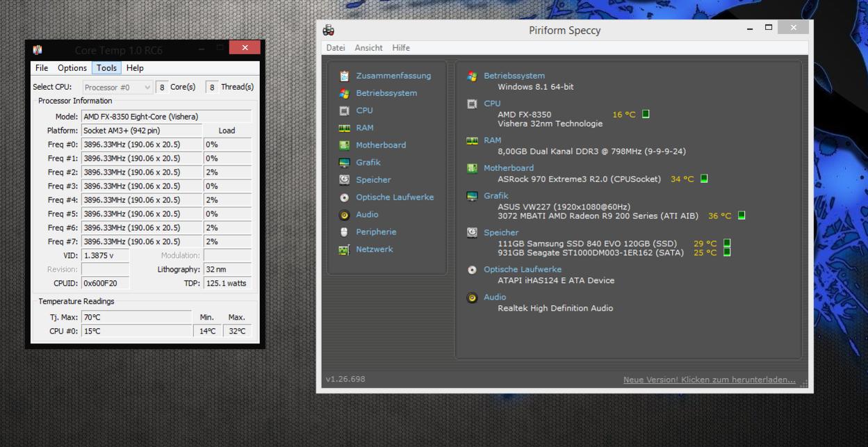Click the Netzwerk icon in Speccy sidebar
The image size is (868, 447).
click(x=344, y=250)
